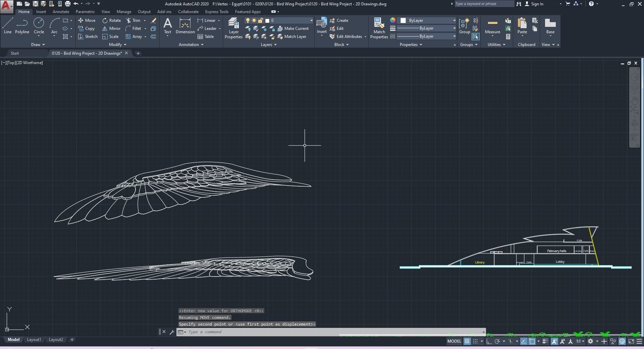Toggle snap mode in status bar
Image resolution: width=644 pixels, height=349 pixels.
475,341
